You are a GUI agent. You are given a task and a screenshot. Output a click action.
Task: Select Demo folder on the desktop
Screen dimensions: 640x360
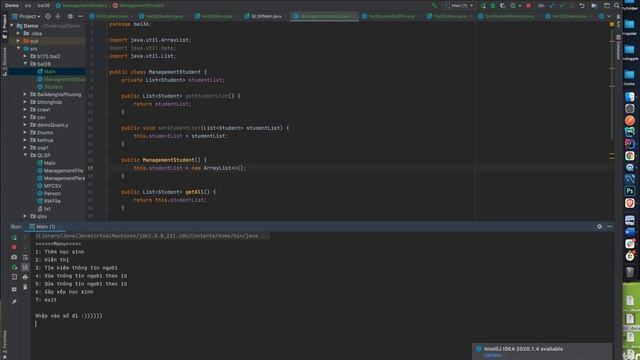click(x=629, y=77)
